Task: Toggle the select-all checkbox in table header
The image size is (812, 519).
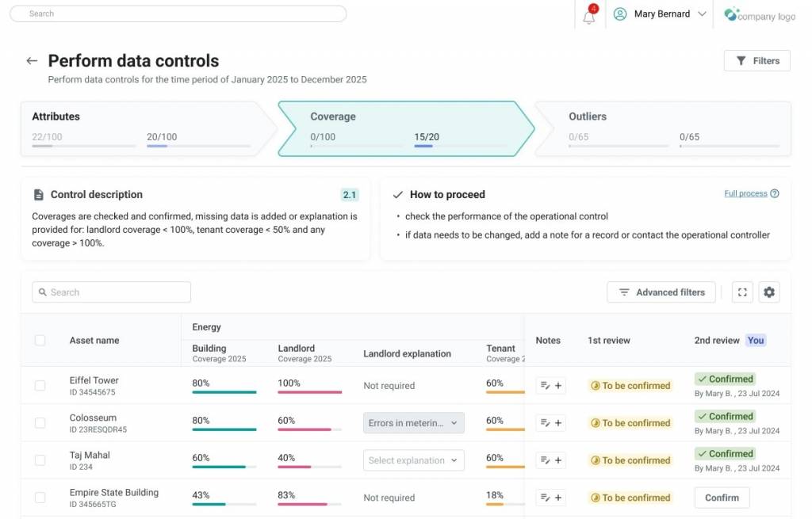Action: tap(40, 340)
